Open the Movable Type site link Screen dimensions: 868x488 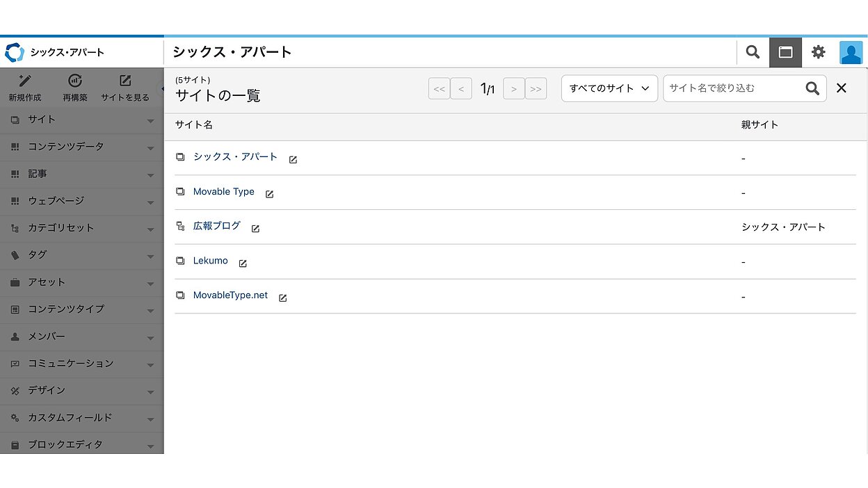point(224,191)
